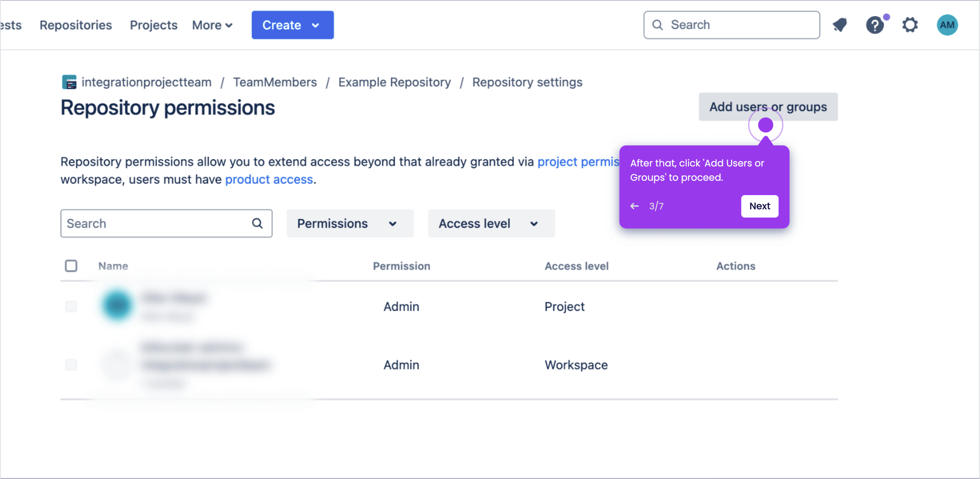
Task: Go to Projects in the top navigation
Action: tap(154, 25)
